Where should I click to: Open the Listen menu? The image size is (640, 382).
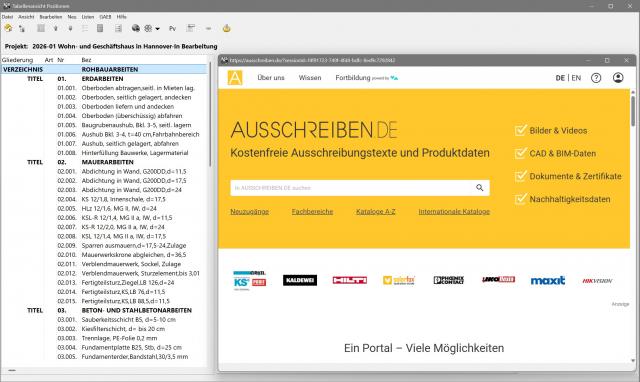[88, 17]
